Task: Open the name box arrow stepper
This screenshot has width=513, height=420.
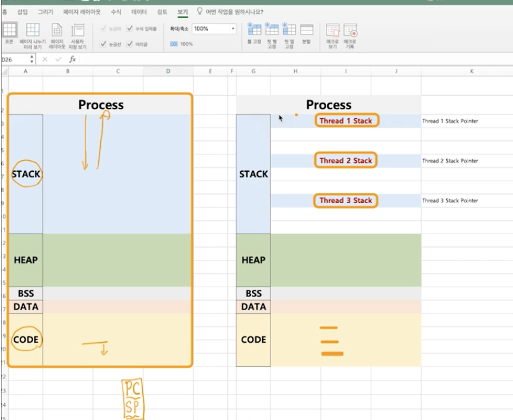Action: click(x=32, y=59)
